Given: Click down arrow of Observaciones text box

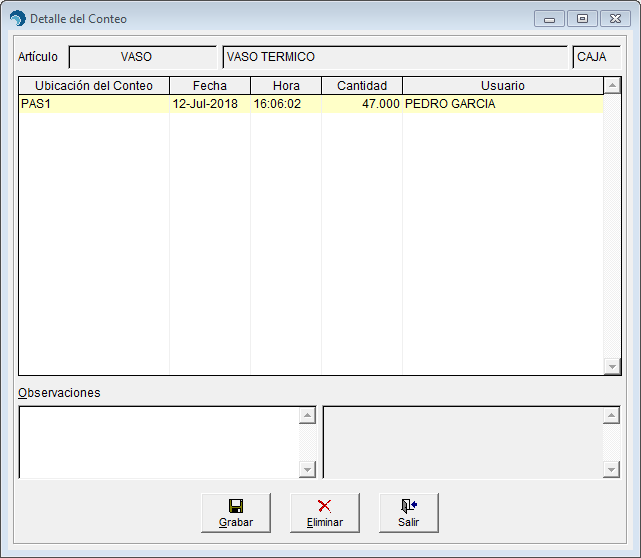Looking at the screenshot, I should [x=307, y=469].
